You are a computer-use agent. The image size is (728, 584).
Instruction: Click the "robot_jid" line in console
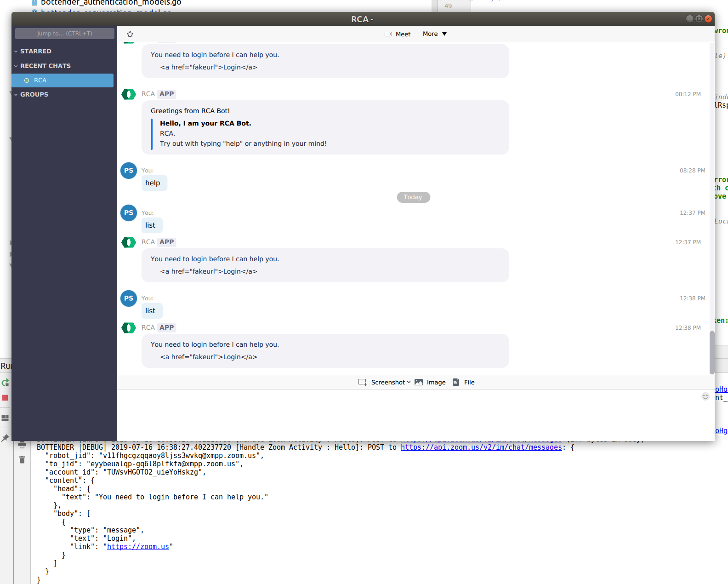(x=154, y=456)
